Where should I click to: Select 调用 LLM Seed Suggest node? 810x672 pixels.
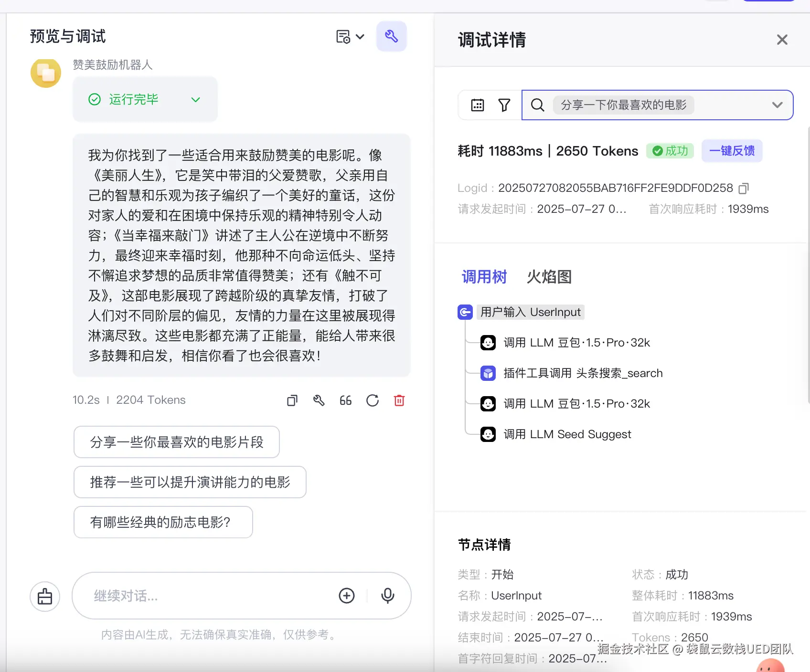coord(567,434)
